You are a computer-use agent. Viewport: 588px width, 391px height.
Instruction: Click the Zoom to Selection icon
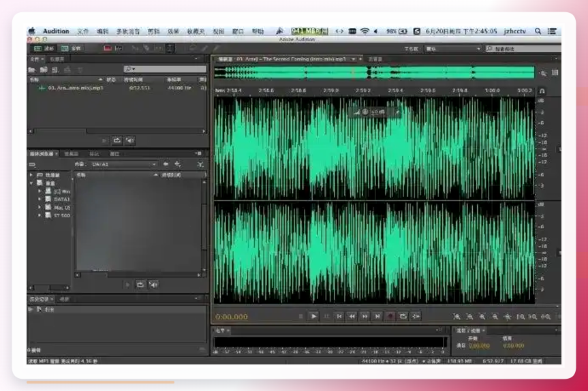click(546, 317)
